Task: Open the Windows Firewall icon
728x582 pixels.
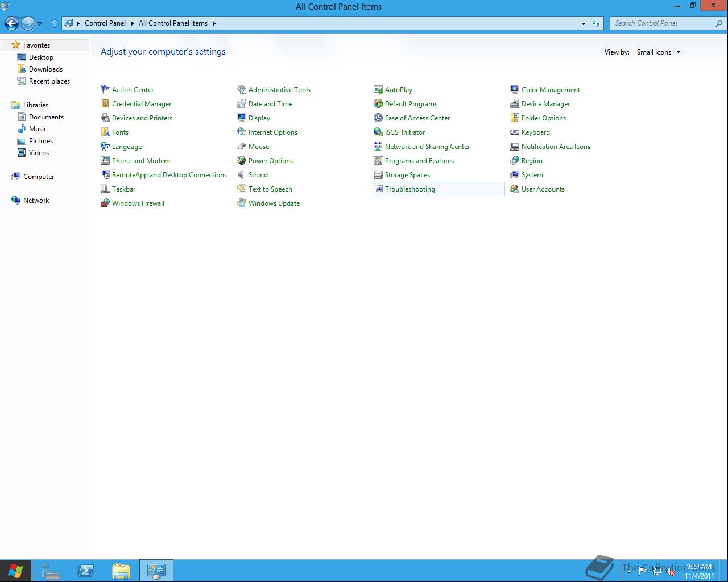Action: click(x=105, y=203)
